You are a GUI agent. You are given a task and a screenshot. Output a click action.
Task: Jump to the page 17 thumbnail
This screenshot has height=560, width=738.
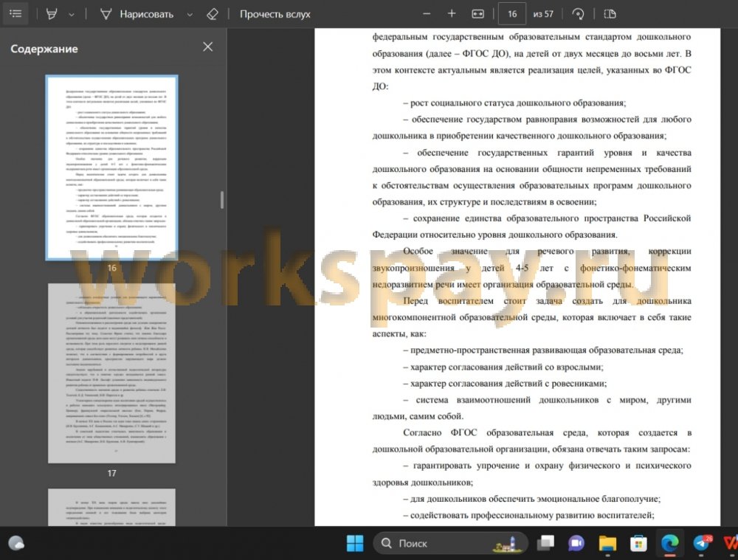point(112,373)
